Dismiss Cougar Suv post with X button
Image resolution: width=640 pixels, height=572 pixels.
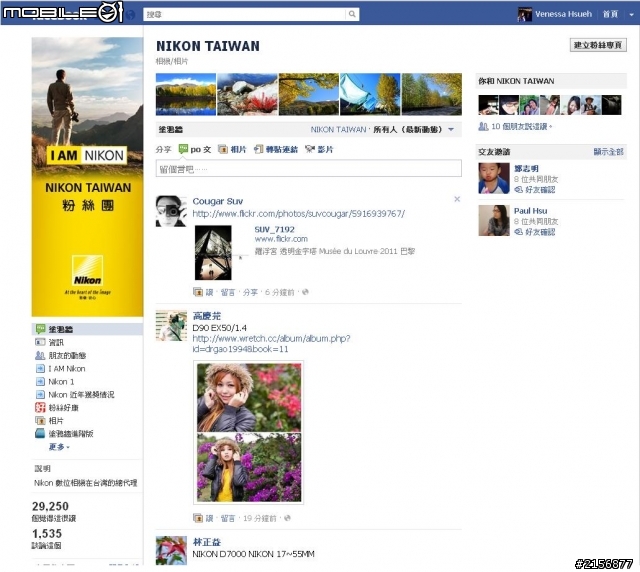click(x=457, y=199)
